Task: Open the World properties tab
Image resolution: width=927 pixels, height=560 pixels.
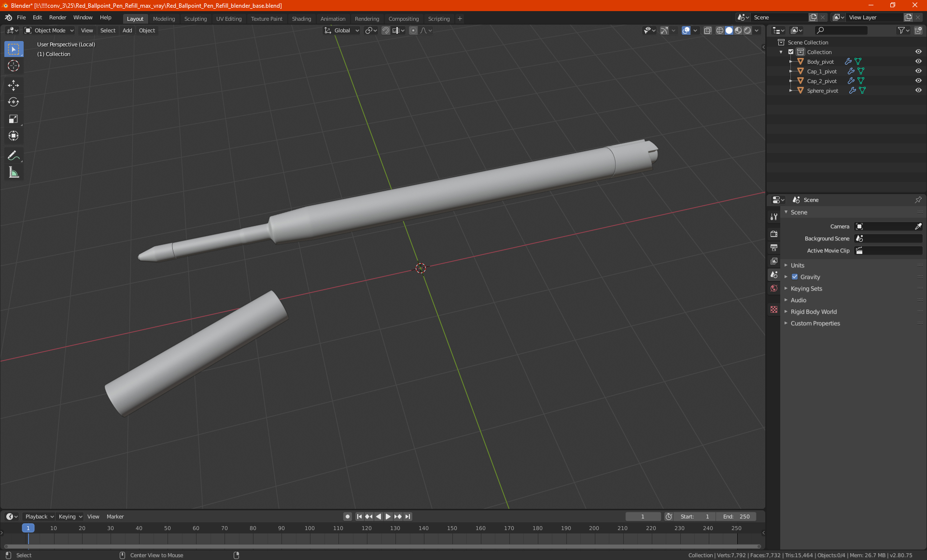Action: coord(774,288)
